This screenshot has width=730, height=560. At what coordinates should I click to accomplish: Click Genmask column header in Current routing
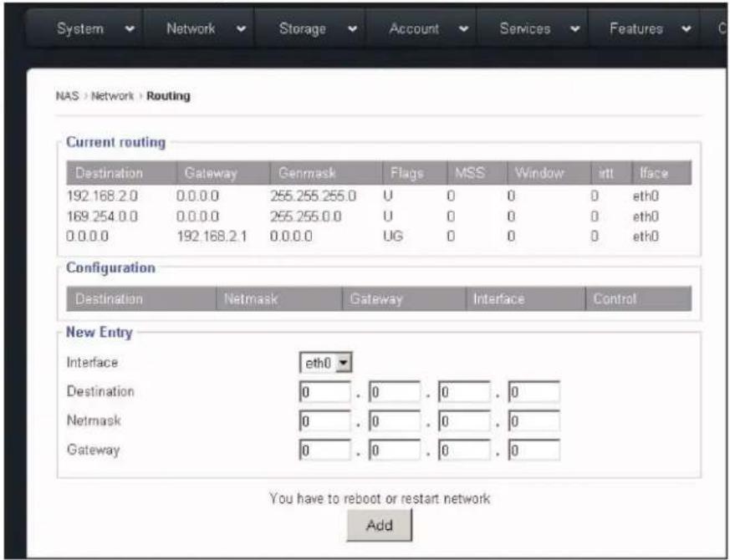[326, 173]
